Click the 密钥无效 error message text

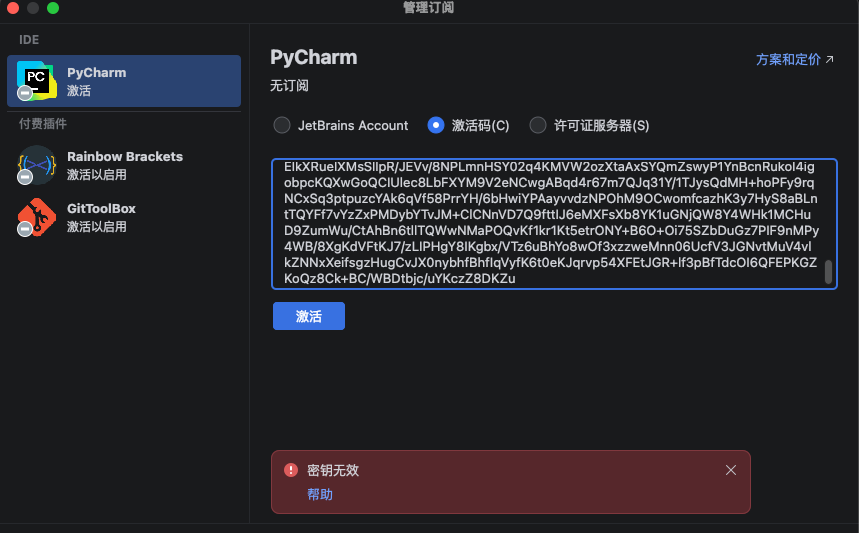point(333,470)
